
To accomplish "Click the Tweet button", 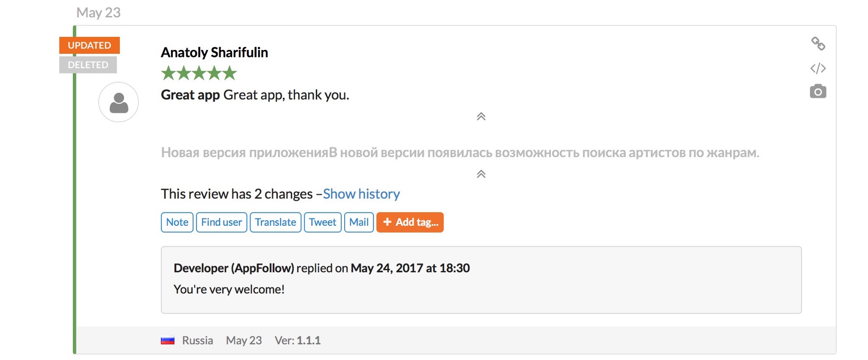I will click(322, 222).
